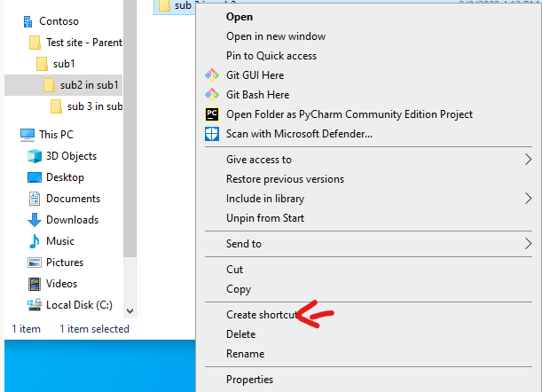Select the sub1 tree label
This screenshot has width=542, height=392.
(64, 64)
